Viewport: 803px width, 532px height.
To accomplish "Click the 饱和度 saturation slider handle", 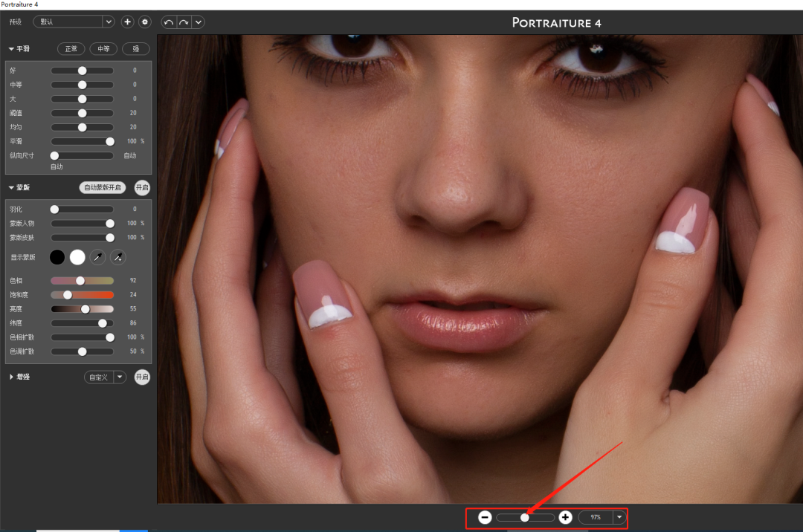I will pyautogui.click(x=68, y=295).
